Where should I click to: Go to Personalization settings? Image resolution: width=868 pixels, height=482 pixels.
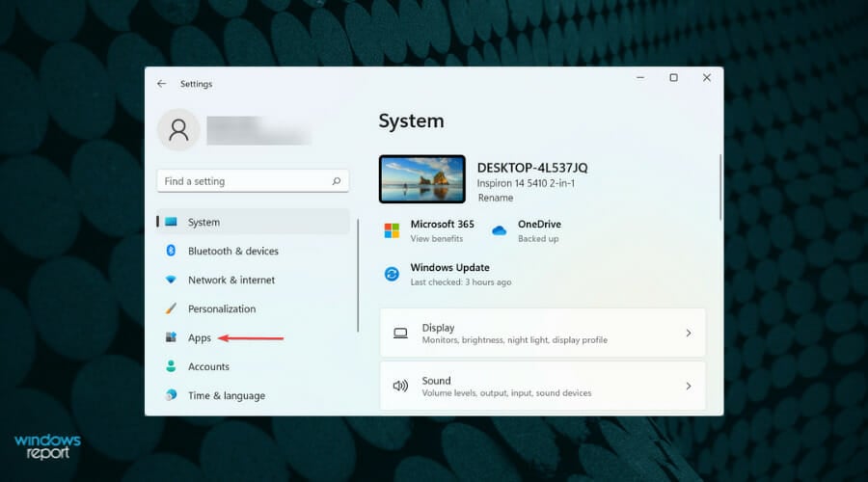point(253,308)
